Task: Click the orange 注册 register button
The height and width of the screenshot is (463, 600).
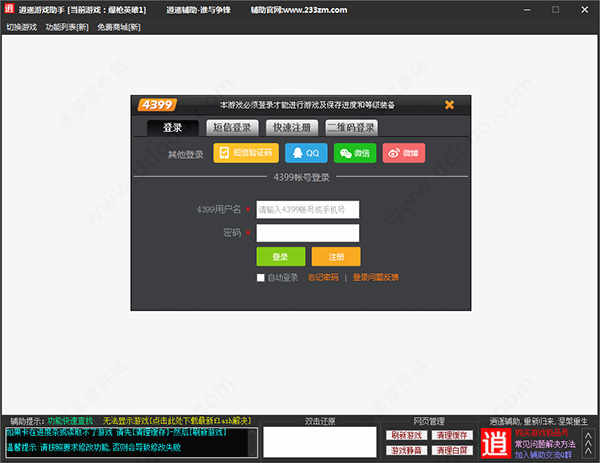Action: (x=336, y=256)
